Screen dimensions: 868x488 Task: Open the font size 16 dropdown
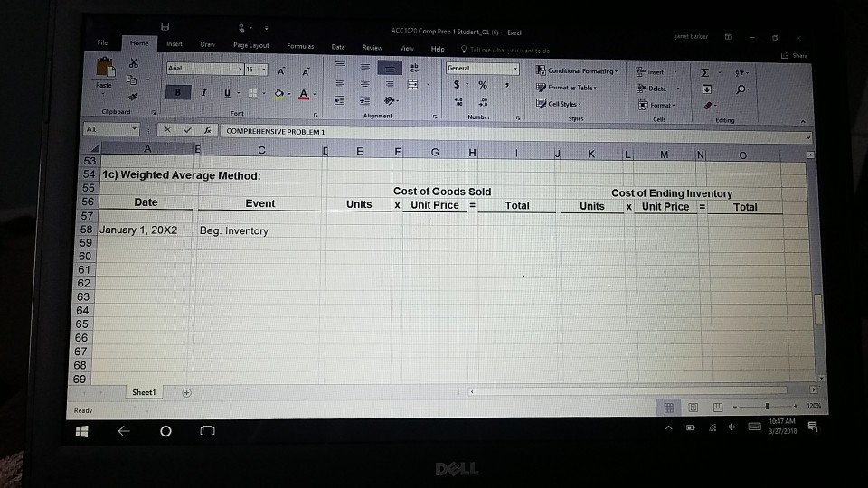point(264,70)
